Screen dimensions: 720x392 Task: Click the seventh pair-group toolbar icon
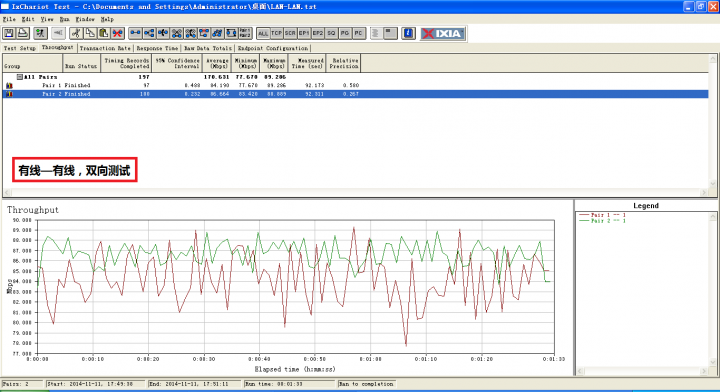pyautogui.click(x=218, y=33)
